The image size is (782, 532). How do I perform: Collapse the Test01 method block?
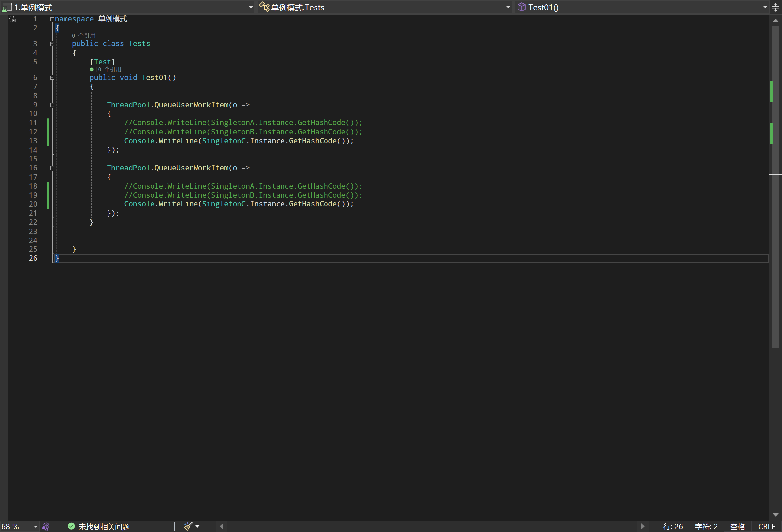[x=52, y=78]
